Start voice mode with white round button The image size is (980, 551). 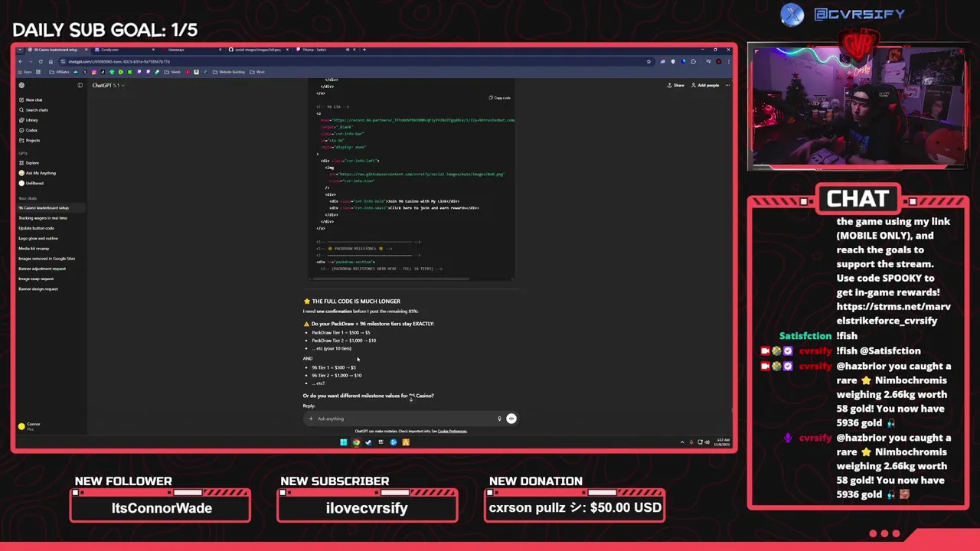[511, 419]
